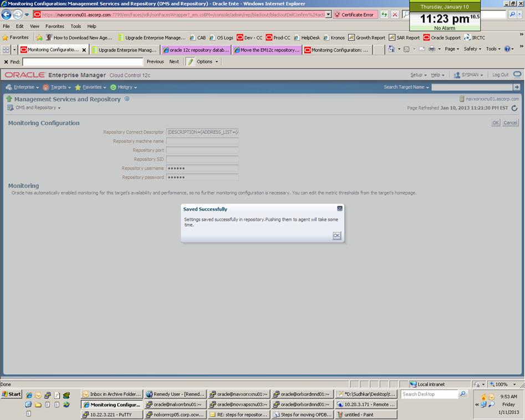Click the Windows Start button
Viewport: 525px width, 420px height.
12,394
